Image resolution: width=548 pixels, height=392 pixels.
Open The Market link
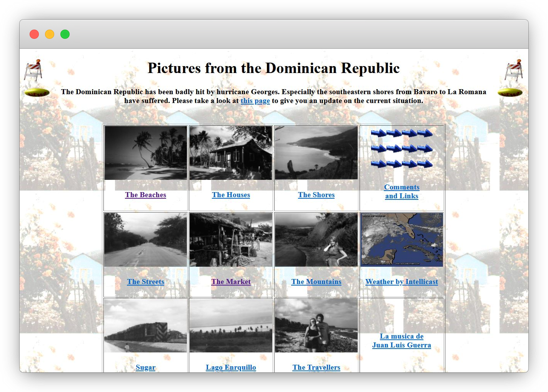[231, 282]
